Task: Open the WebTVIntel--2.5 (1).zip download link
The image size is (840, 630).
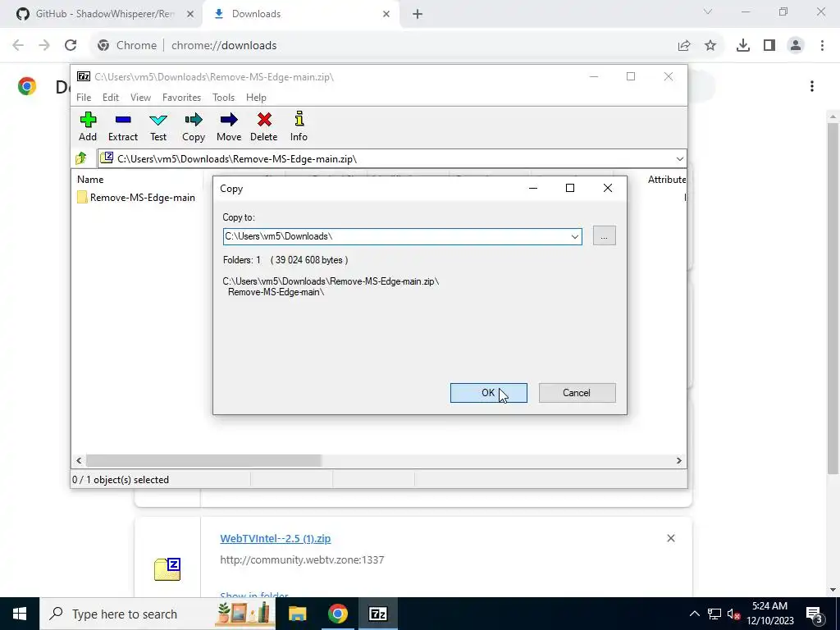Action: coord(276,538)
